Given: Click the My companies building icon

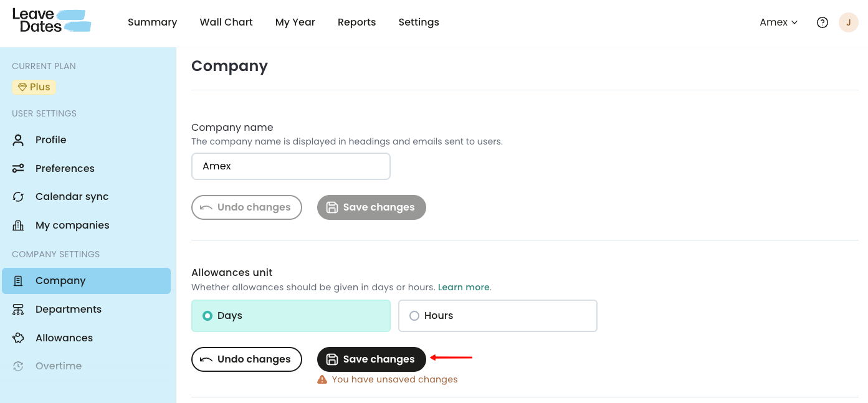Looking at the screenshot, I should tap(18, 225).
